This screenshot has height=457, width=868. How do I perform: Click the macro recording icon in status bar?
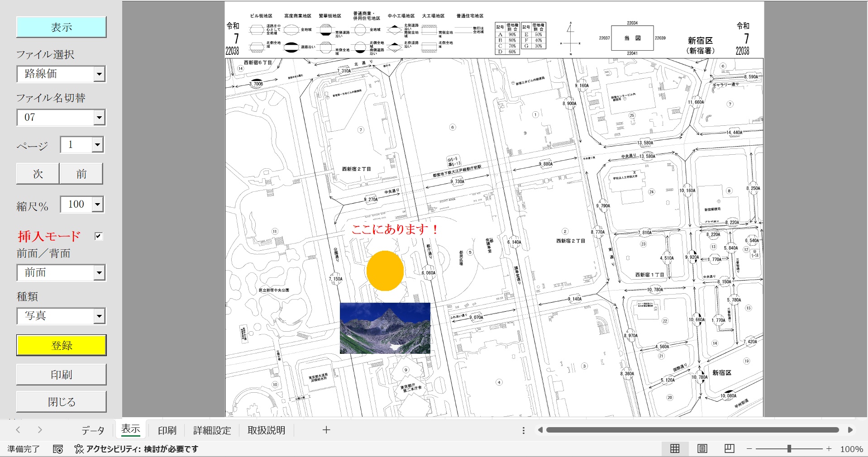(58, 449)
